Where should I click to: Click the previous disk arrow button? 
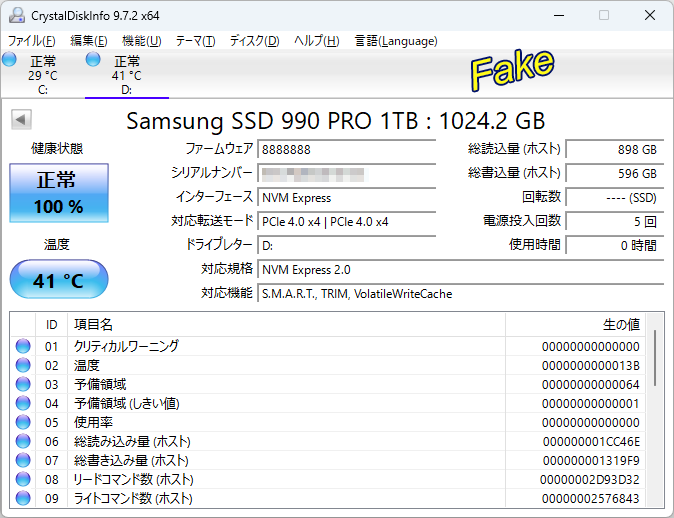21,120
